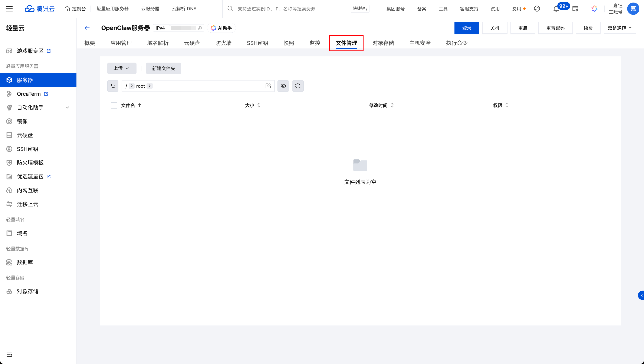Refresh the file list

pos(298,86)
